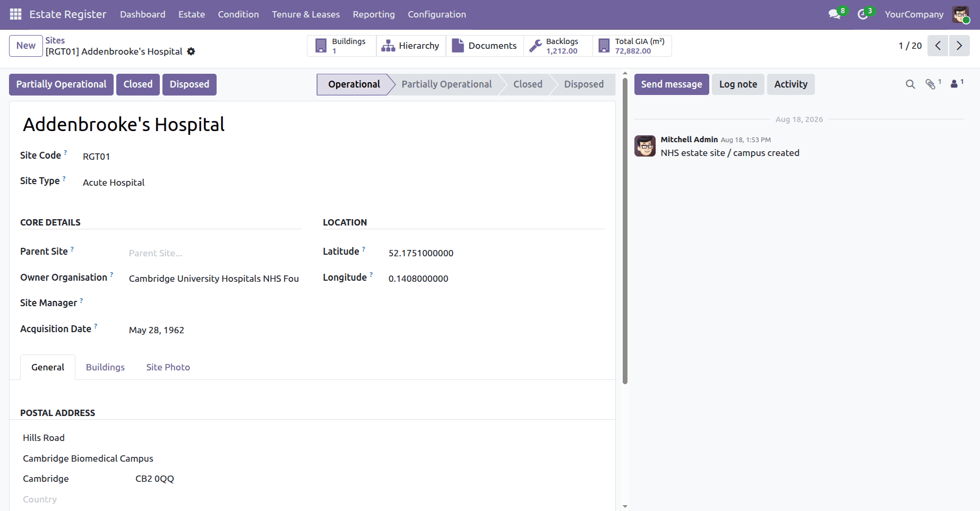The width and height of the screenshot is (980, 511).
Task: Open the activities clock icon
Action: (863, 14)
